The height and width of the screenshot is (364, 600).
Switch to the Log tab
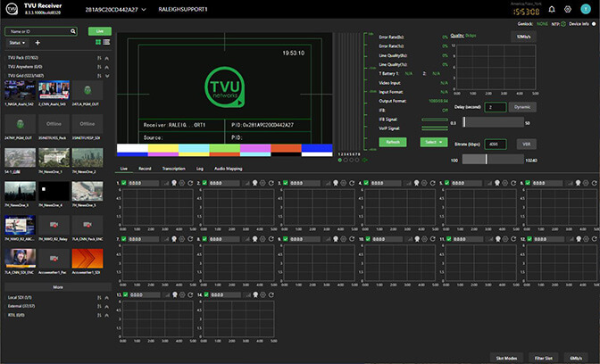(x=200, y=169)
